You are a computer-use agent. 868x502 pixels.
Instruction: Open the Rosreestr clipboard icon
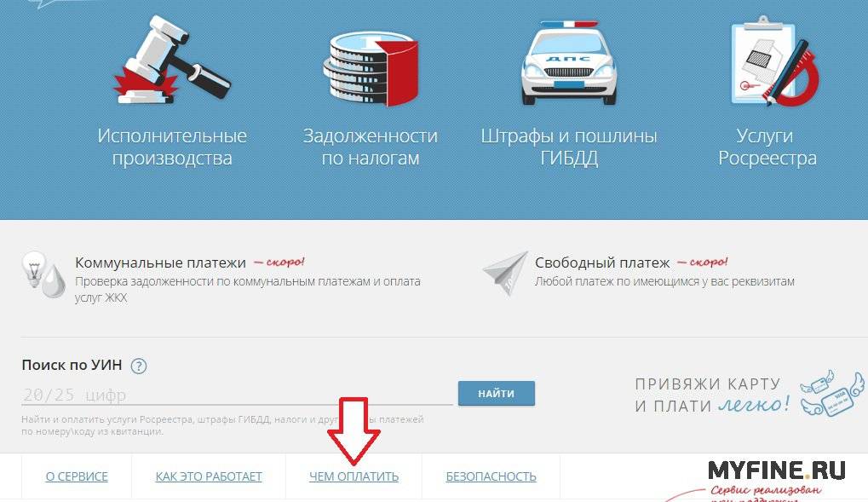[x=774, y=61]
